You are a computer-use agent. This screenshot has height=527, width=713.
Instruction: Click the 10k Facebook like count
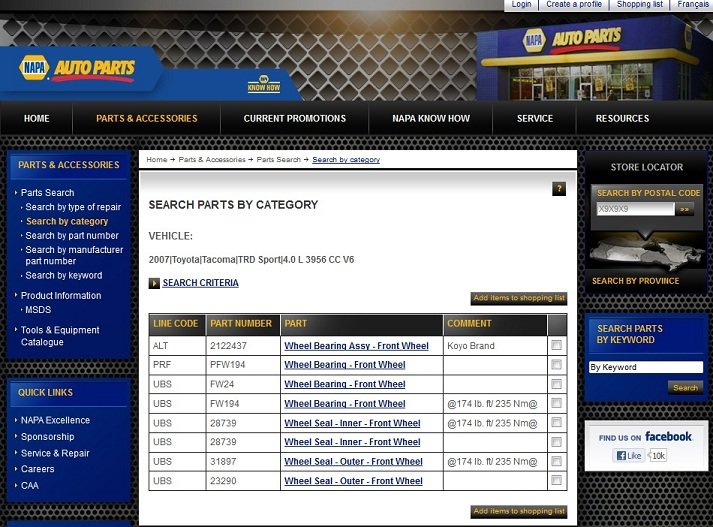tap(658, 455)
